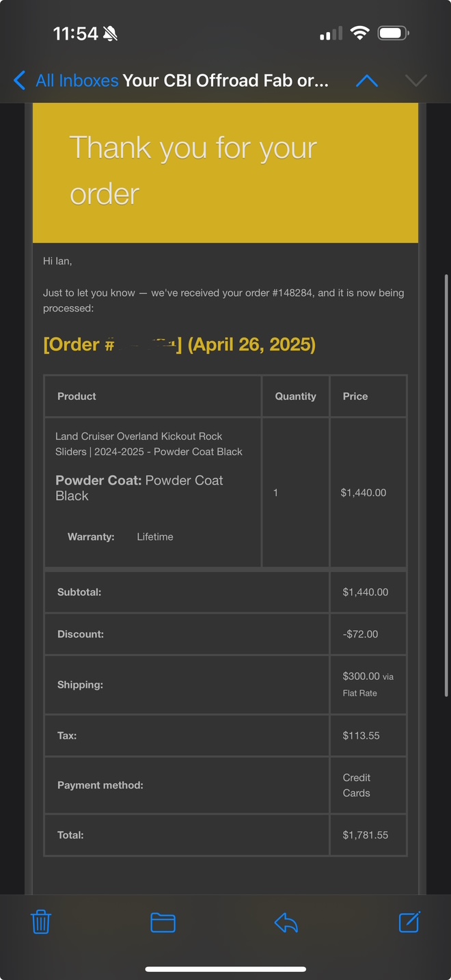Tap the 11:54 clock in status bar

tap(75, 33)
